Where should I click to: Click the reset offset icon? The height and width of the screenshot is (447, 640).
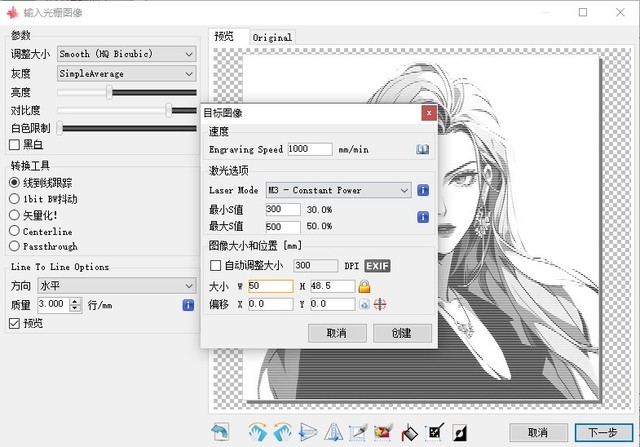pos(364,304)
